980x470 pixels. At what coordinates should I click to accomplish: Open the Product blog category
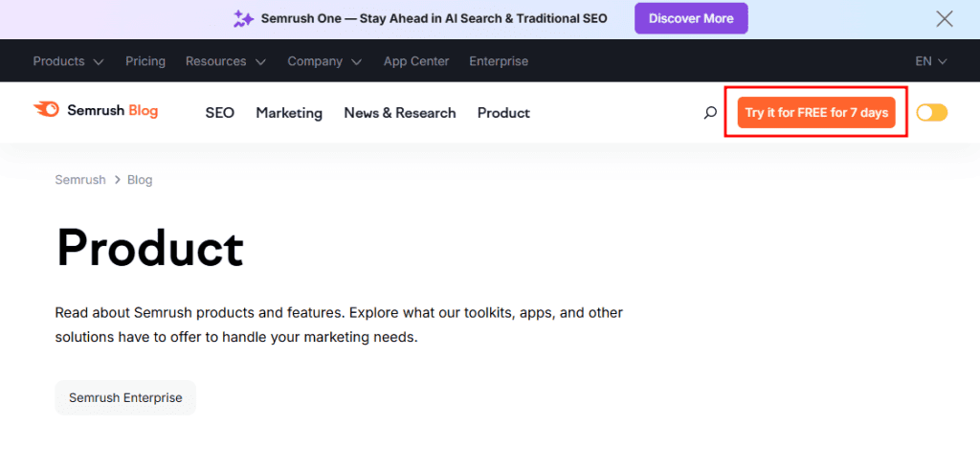tap(503, 113)
